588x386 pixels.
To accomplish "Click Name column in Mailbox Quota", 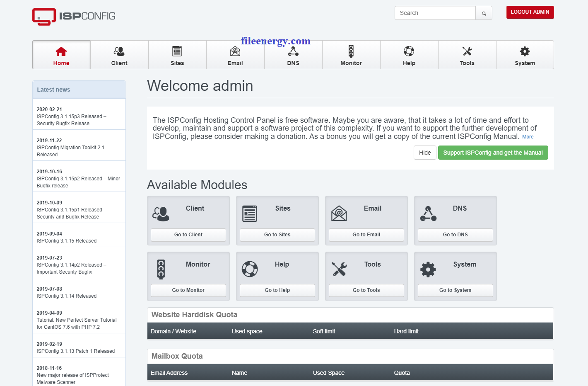I will click(x=239, y=373).
